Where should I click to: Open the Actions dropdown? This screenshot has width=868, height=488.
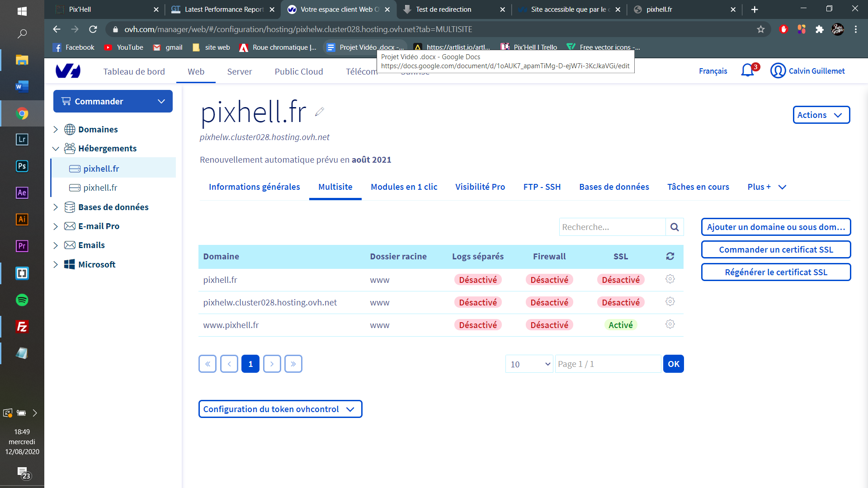821,115
